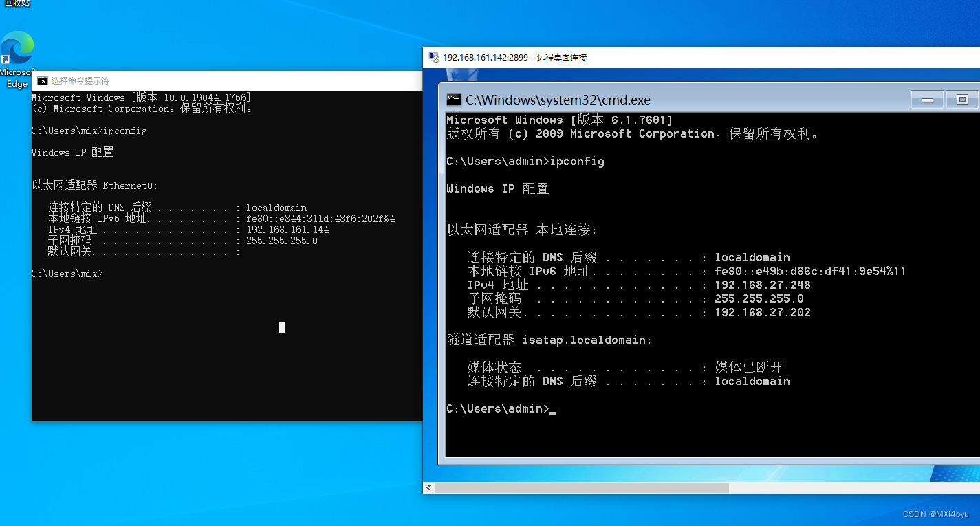Click the local IPv4 address 192.168.161.144
Viewport: 980px width, 526px height.
[287, 230]
